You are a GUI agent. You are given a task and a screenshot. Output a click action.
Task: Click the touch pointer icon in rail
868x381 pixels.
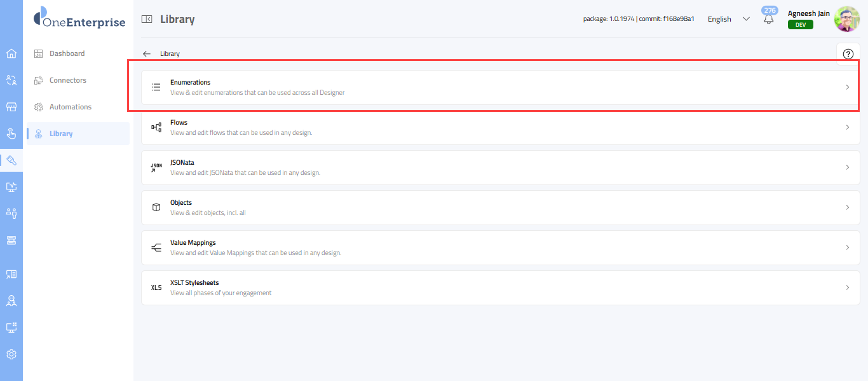(x=11, y=134)
